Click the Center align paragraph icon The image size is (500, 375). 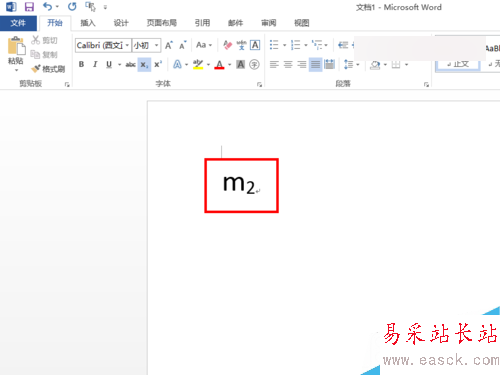point(288,64)
